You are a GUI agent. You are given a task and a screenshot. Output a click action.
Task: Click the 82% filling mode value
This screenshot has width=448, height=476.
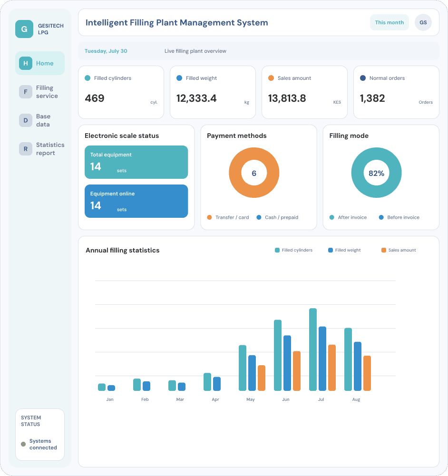(x=376, y=173)
